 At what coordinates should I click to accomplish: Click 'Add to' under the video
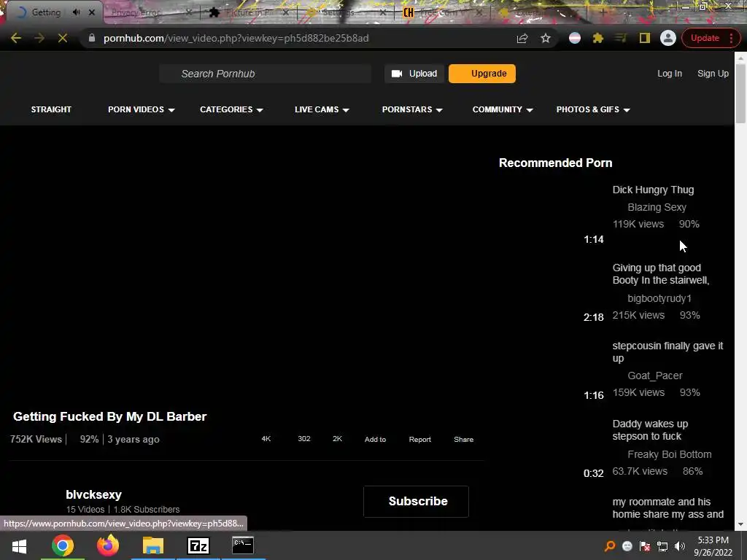(x=376, y=440)
